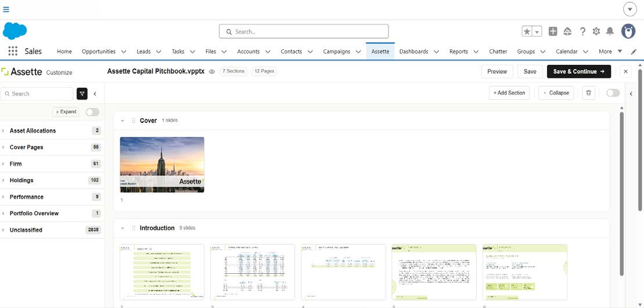
Task: Click the Collapse button
Action: tap(556, 93)
